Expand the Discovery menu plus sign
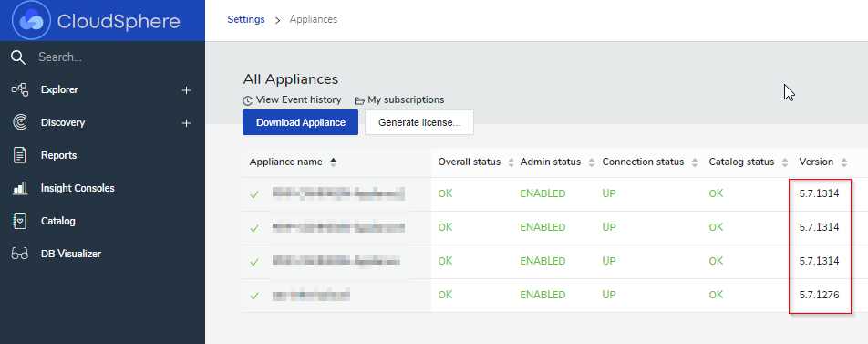The height and width of the screenshot is (344, 868). (x=186, y=123)
